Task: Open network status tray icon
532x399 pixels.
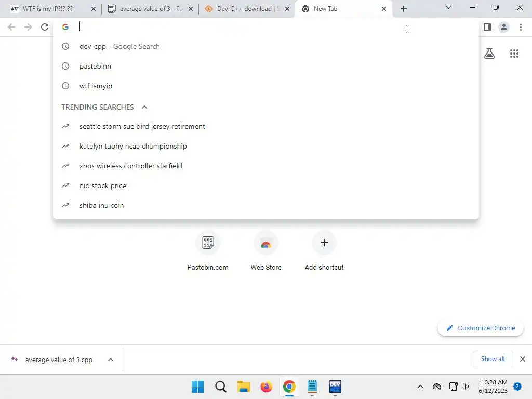Action: [453, 387]
